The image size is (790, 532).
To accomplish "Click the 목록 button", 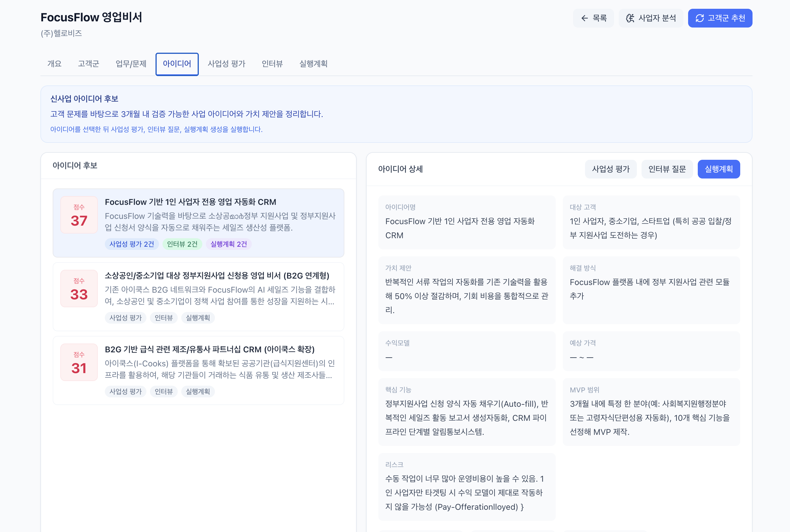I will [x=594, y=18].
